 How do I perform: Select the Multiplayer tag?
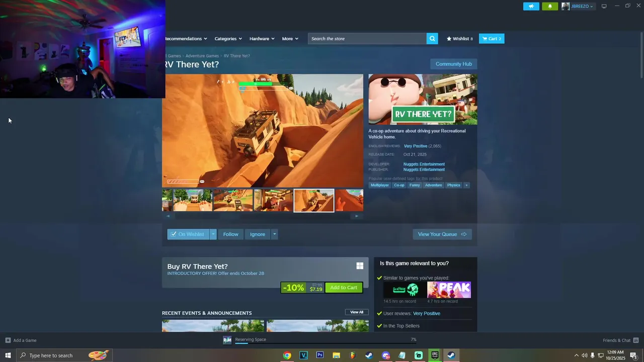click(x=380, y=185)
